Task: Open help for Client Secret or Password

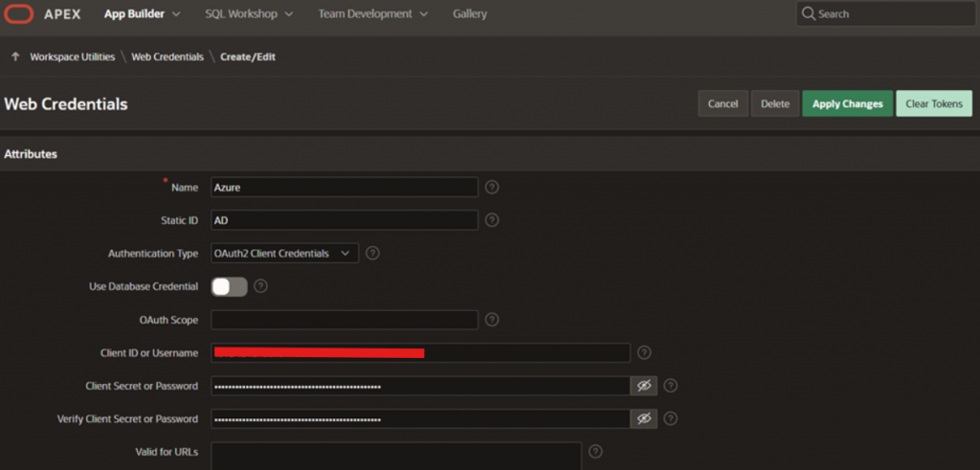Action: click(670, 386)
